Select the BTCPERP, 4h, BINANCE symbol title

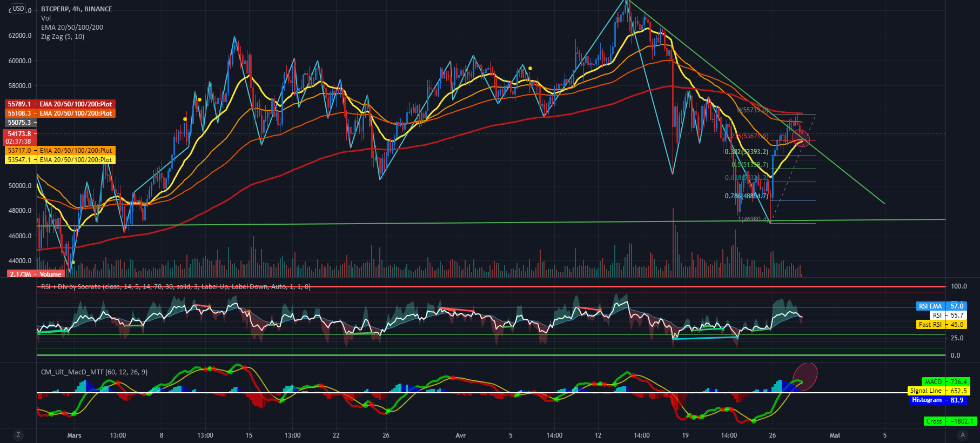(x=77, y=9)
